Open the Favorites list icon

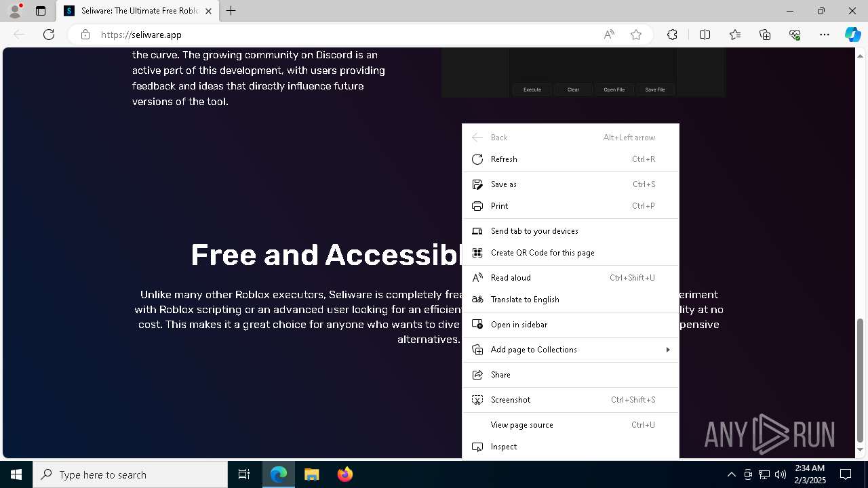pos(735,35)
